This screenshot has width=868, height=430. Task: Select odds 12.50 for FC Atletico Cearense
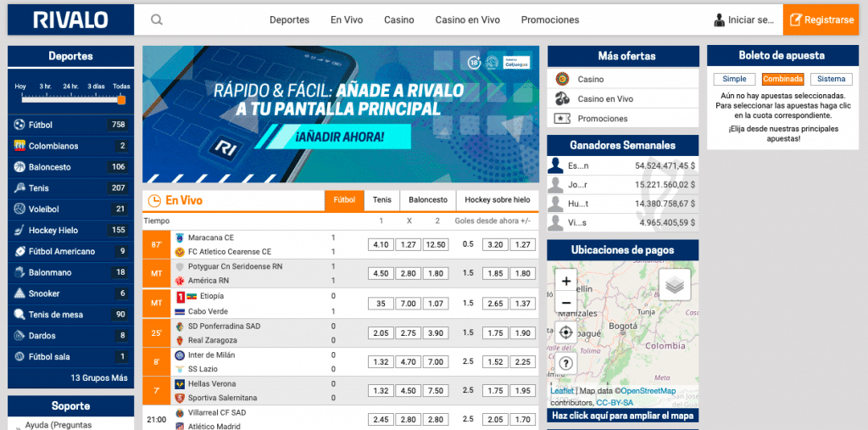pos(436,244)
